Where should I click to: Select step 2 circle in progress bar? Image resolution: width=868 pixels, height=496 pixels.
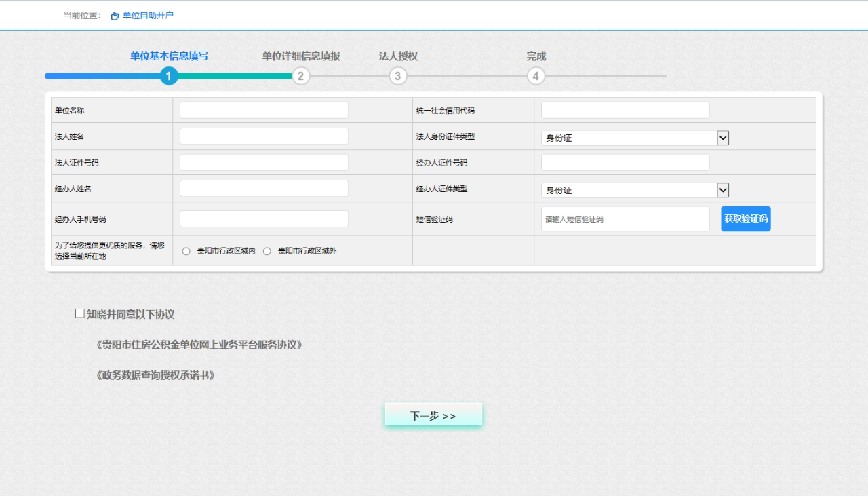[301, 76]
